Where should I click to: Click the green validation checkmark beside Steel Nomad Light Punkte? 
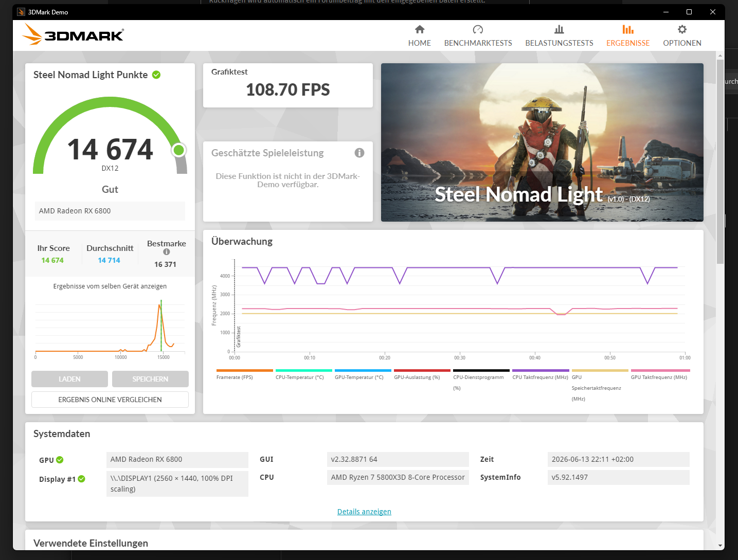(156, 75)
